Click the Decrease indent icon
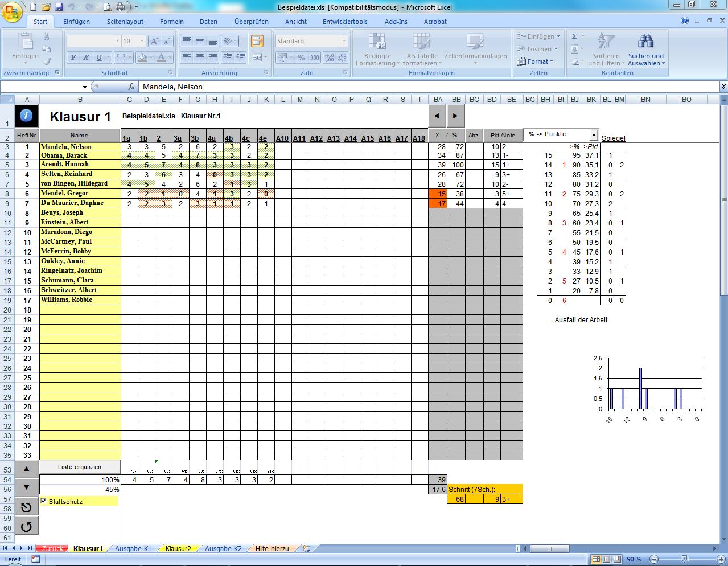 tap(228, 58)
